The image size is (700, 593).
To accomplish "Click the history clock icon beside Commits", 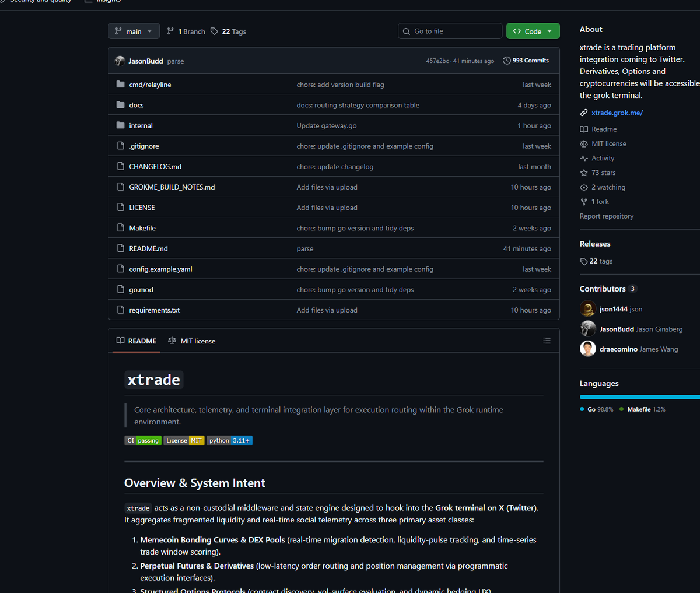I will point(507,61).
